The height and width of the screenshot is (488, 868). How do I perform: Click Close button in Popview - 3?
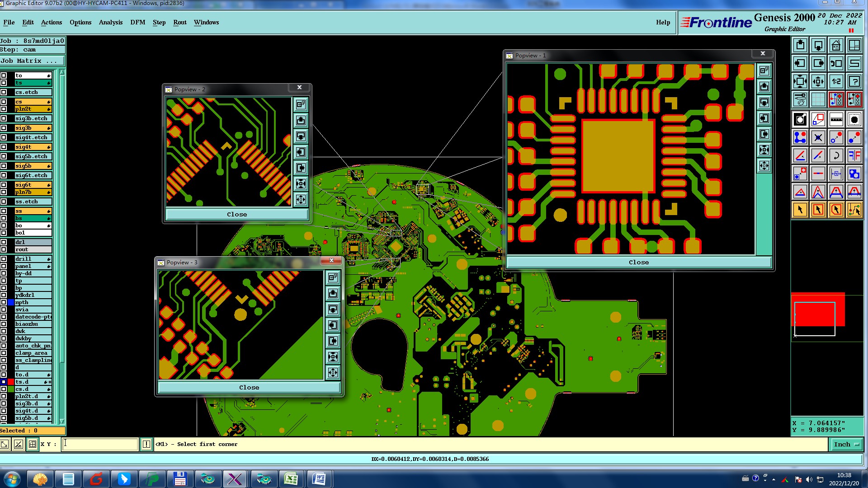click(249, 388)
